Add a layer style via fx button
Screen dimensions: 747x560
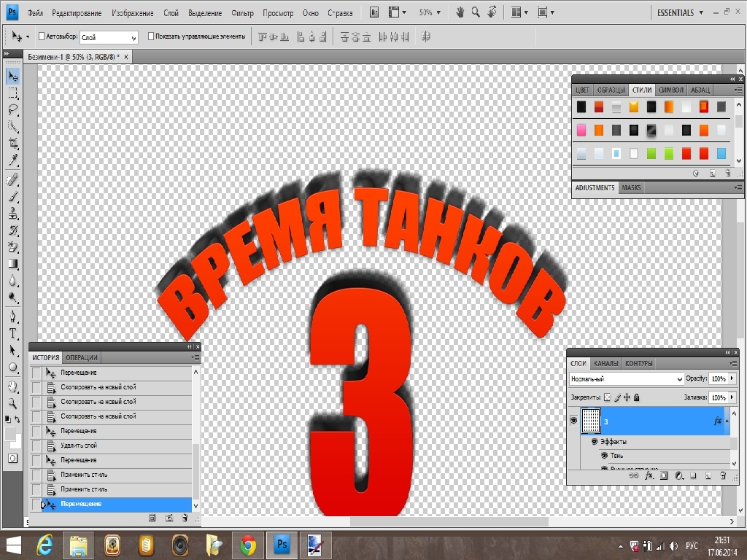pos(649,475)
